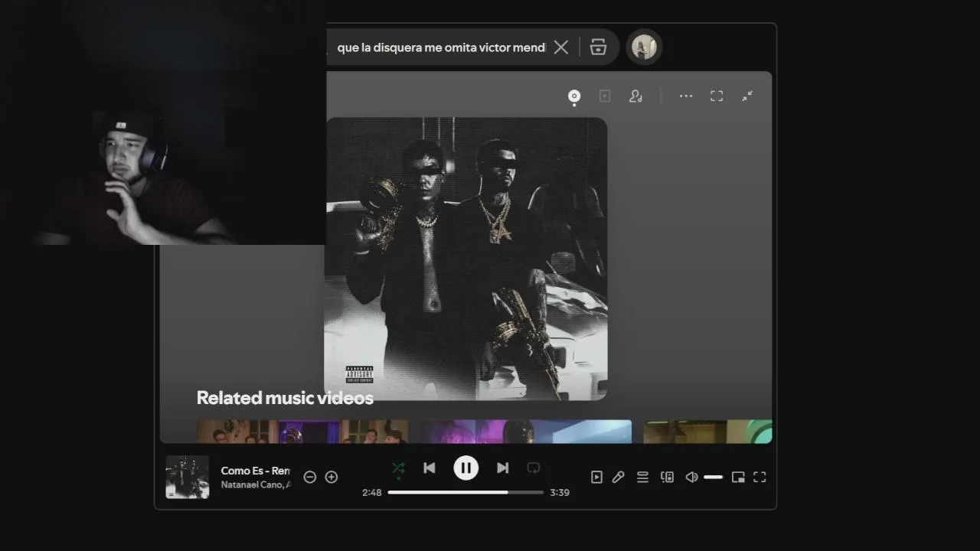Hide this track with minus icon

[310, 477]
